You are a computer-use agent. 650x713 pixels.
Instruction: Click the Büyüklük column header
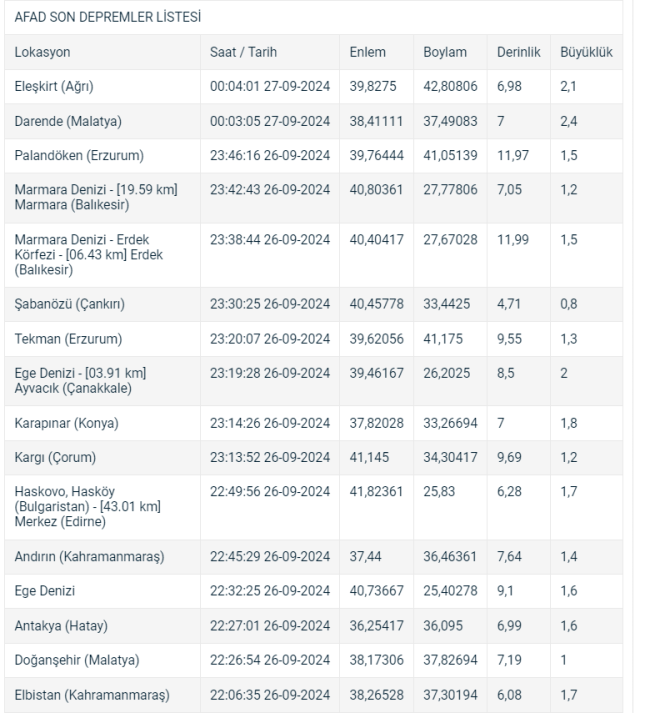click(586, 52)
